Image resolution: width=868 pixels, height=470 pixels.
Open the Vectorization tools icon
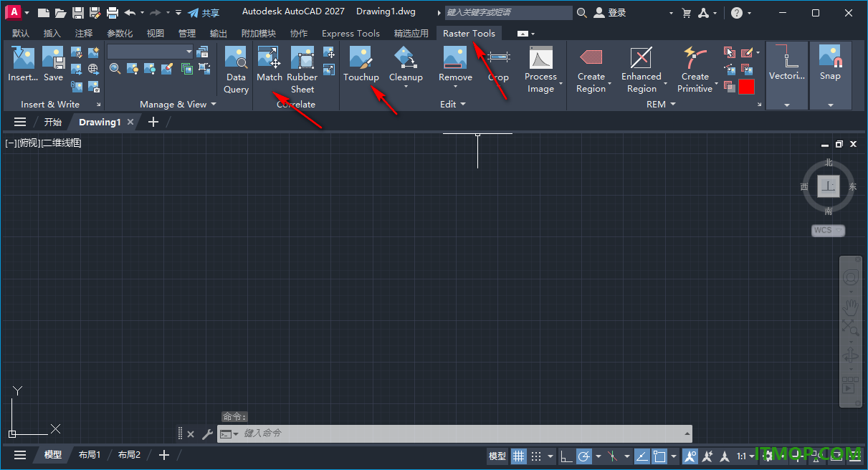click(786, 57)
